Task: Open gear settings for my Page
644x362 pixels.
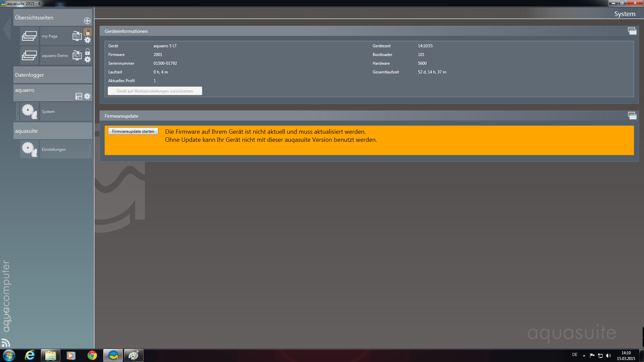Action: point(88,40)
